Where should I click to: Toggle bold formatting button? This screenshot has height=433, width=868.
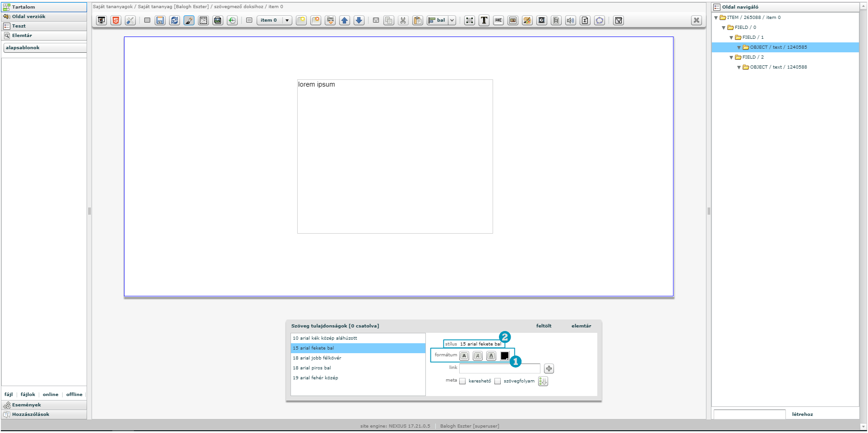pos(464,356)
